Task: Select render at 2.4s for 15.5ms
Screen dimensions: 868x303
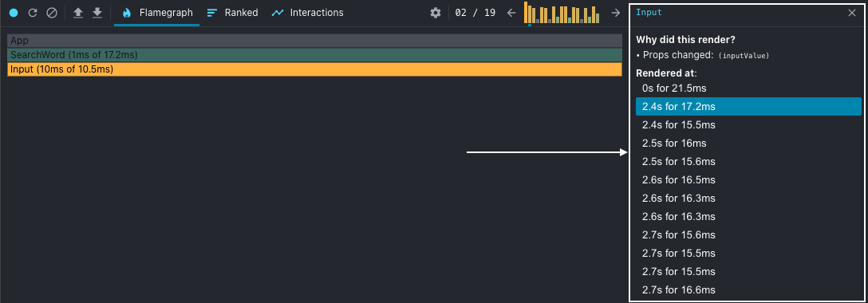Action: tap(748, 125)
